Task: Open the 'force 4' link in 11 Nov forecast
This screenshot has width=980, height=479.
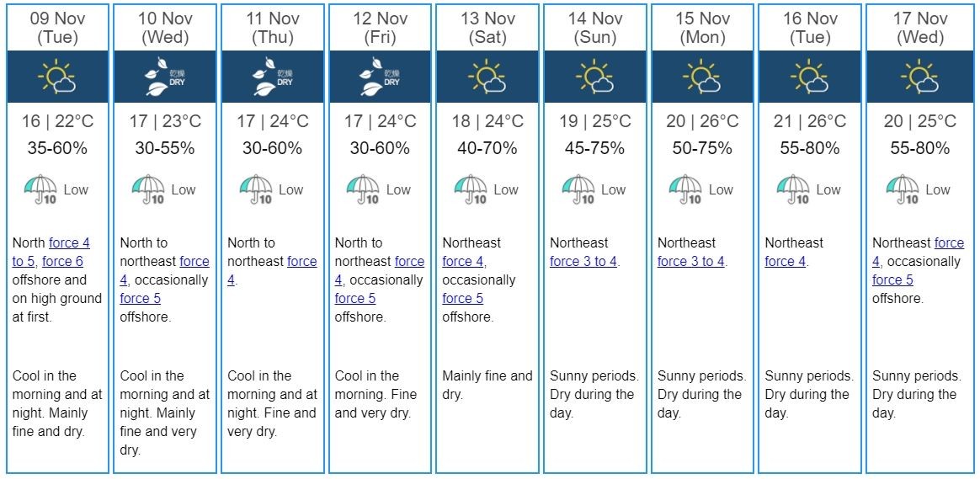Action: (272, 271)
